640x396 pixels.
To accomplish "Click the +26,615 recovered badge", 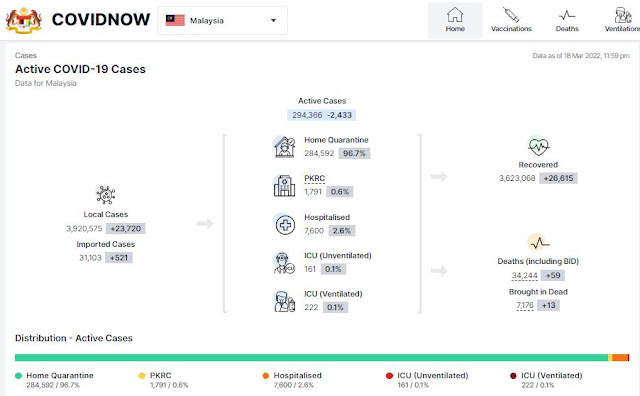I will [558, 178].
